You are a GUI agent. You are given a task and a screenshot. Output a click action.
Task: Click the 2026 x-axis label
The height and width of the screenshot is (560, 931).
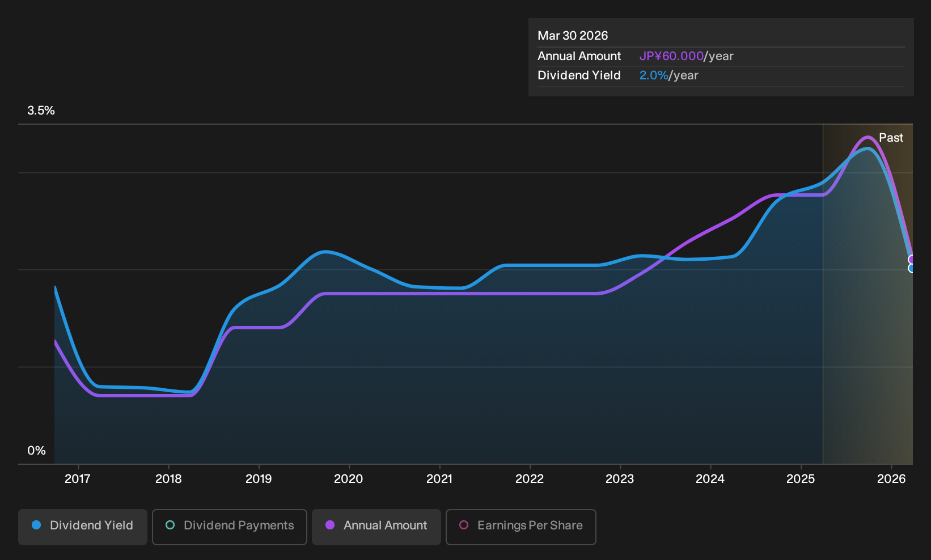[891, 479]
